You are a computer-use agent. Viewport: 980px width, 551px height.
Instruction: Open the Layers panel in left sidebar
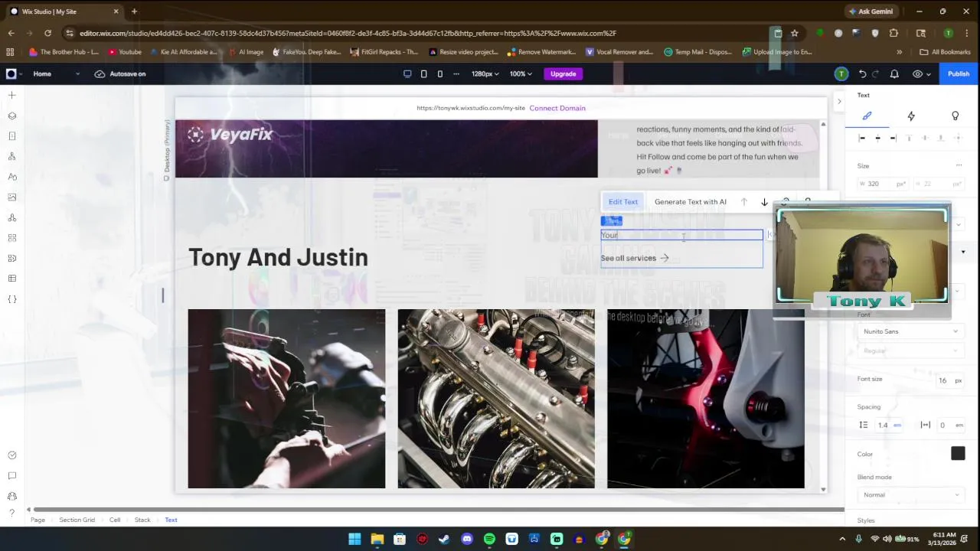(12, 116)
